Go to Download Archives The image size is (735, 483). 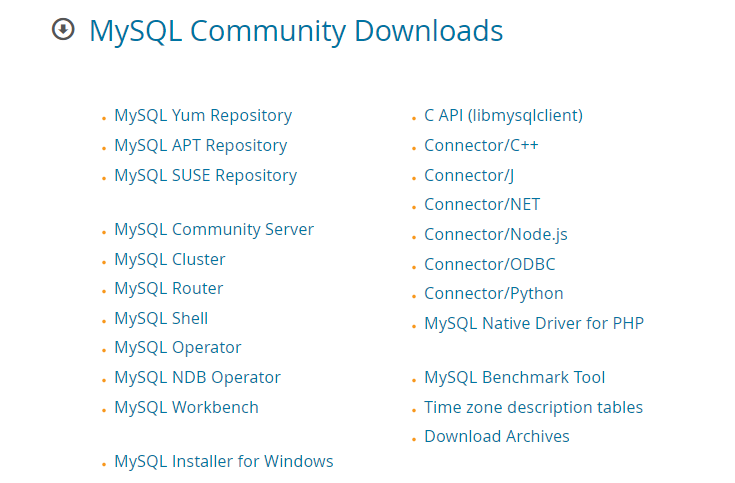click(x=497, y=437)
